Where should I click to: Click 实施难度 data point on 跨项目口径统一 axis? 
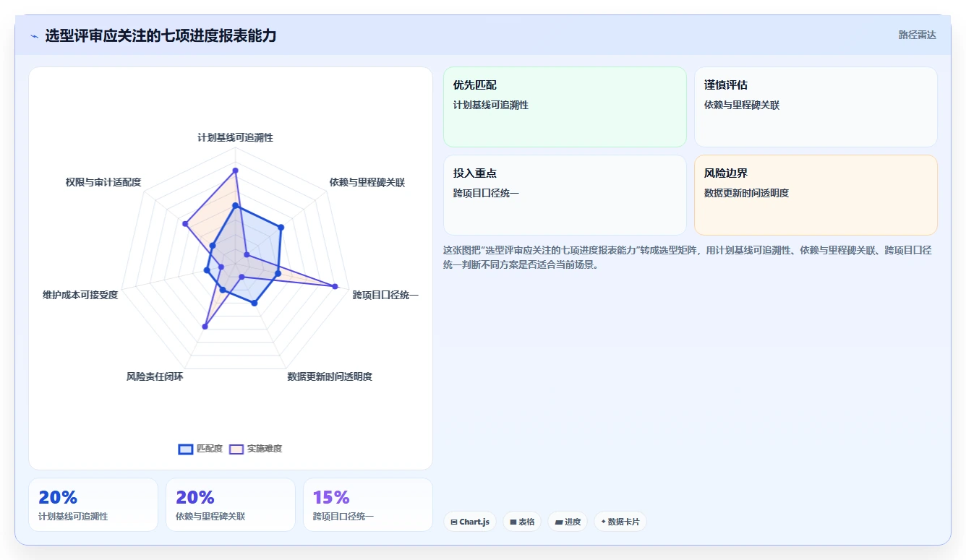click(x=335, y=286)
